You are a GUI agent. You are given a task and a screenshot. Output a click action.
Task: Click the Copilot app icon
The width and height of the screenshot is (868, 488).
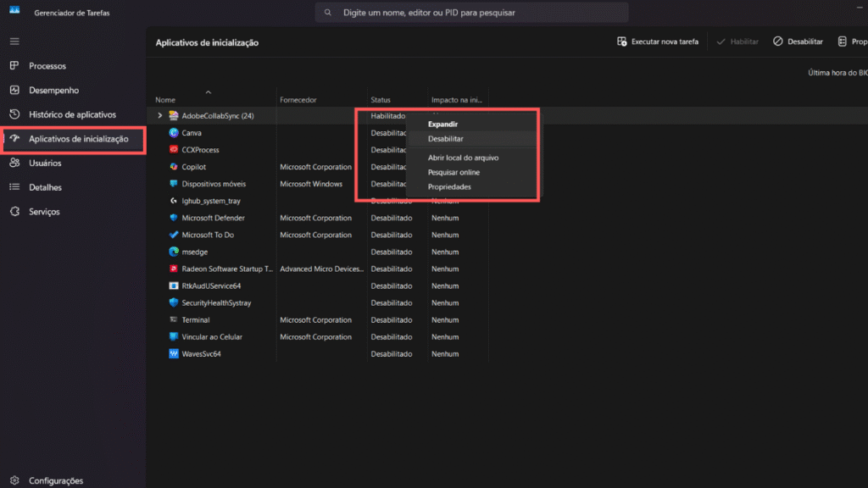pyautogui.click(x=174, y=167)
